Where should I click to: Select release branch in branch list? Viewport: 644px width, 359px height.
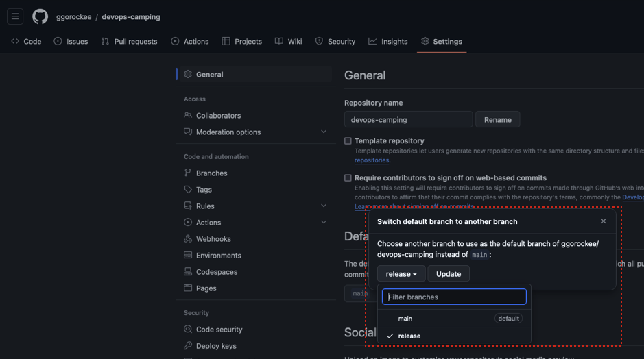(x=454, y=336)
